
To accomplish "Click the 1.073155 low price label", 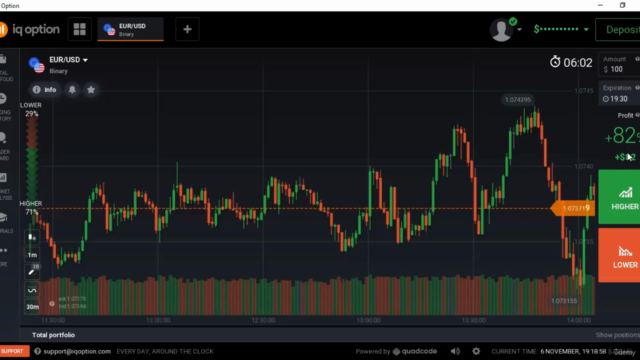I will click(x=564, y=301).
